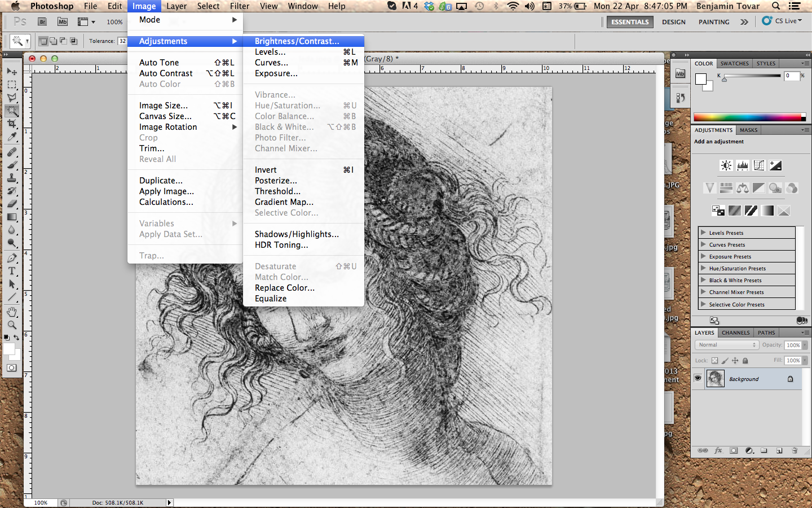Switch to the Masks tab

(x=748, y=130)
